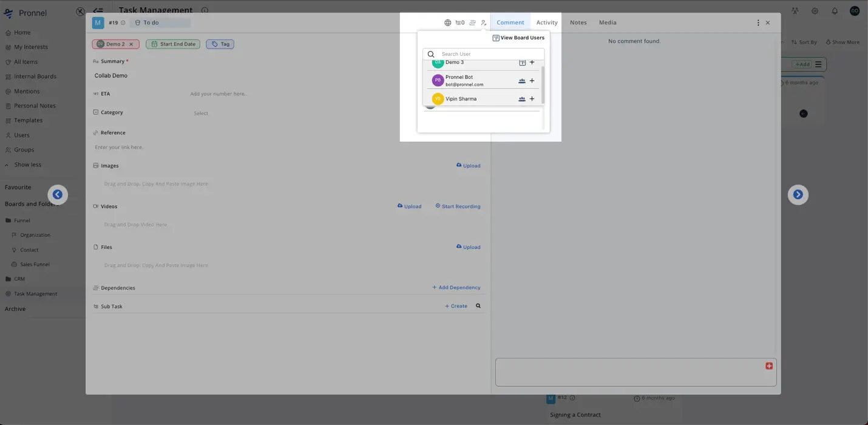Click the icon between subtask count and assign-user
This screenshot has width=868, height=425.
[x=472, y=22]
